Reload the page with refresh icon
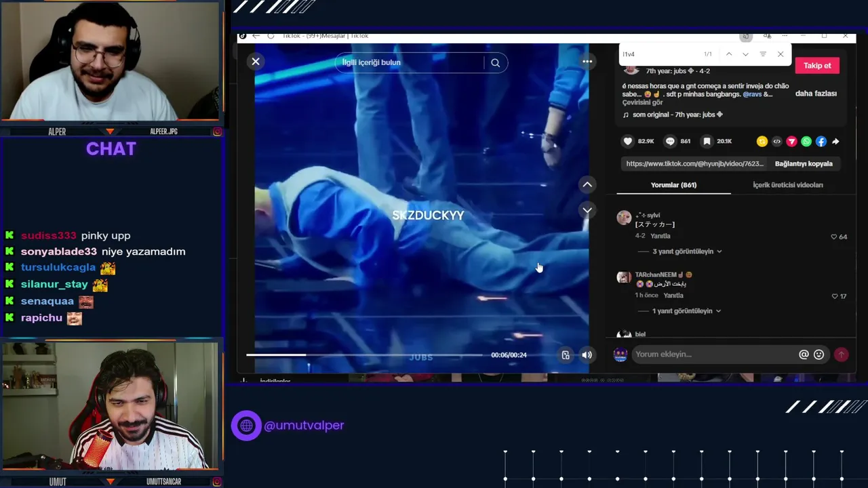868x488 pixels. click(271, 36)
